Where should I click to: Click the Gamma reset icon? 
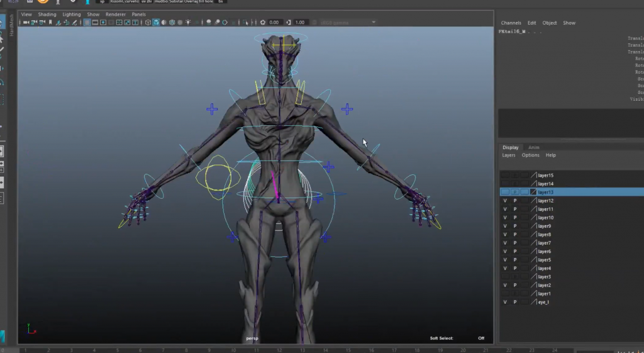coord(288,22)
